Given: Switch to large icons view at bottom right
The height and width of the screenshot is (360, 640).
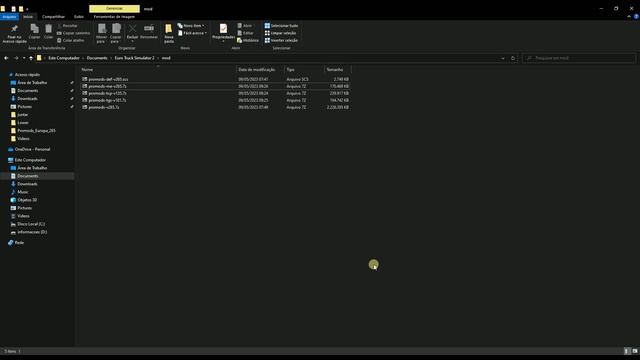Looking at the screenshot, I should tap(635, 351).
